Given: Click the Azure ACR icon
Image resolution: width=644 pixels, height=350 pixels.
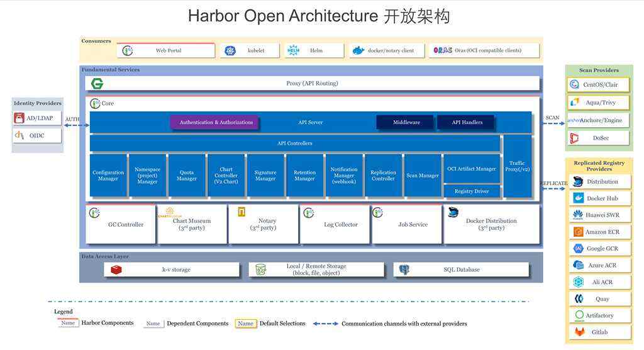Looking at the screenshot, I should tap(579, 265).
